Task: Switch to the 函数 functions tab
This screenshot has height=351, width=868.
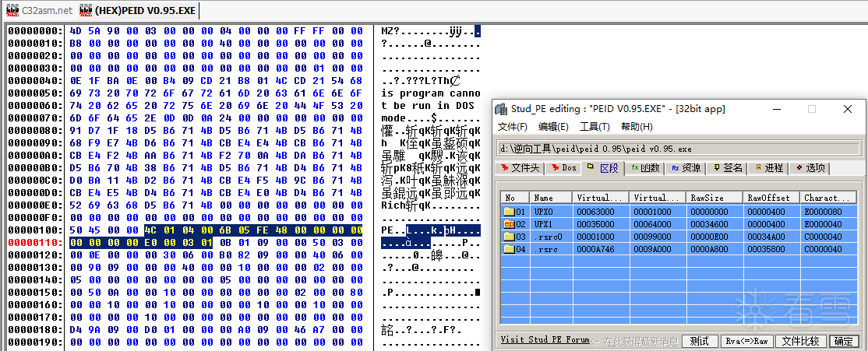Action: coord(645,167)
